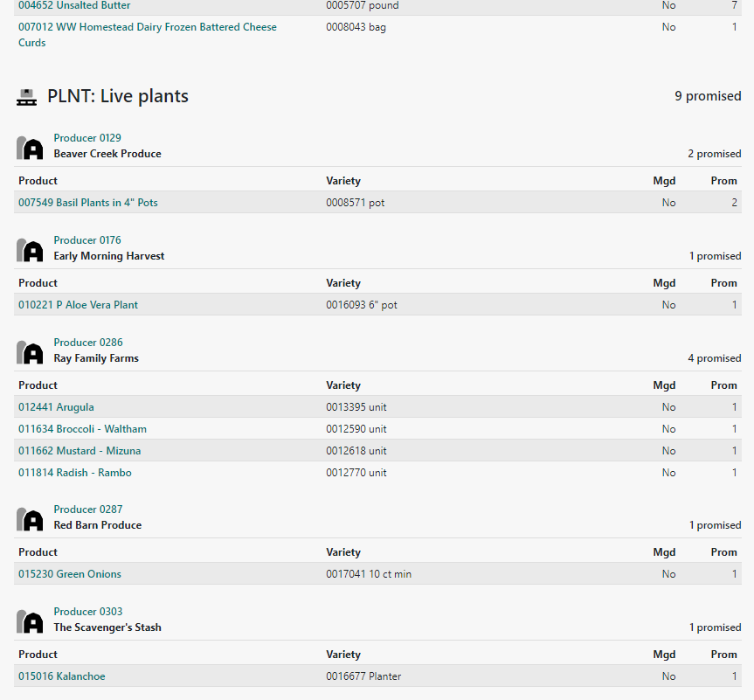The image size is (754, 700).
Task: Click the barn icon beside Early Morning Harvest
Action: tap(30, 249)
